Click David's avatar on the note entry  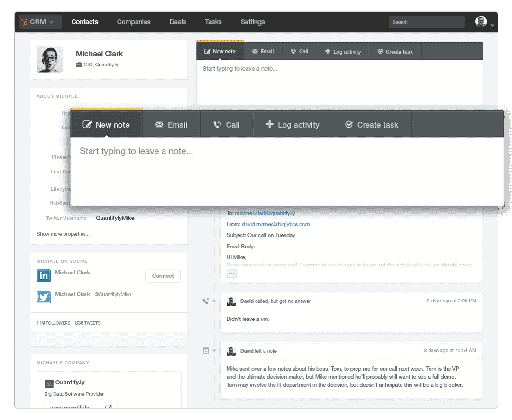point(231,351)
